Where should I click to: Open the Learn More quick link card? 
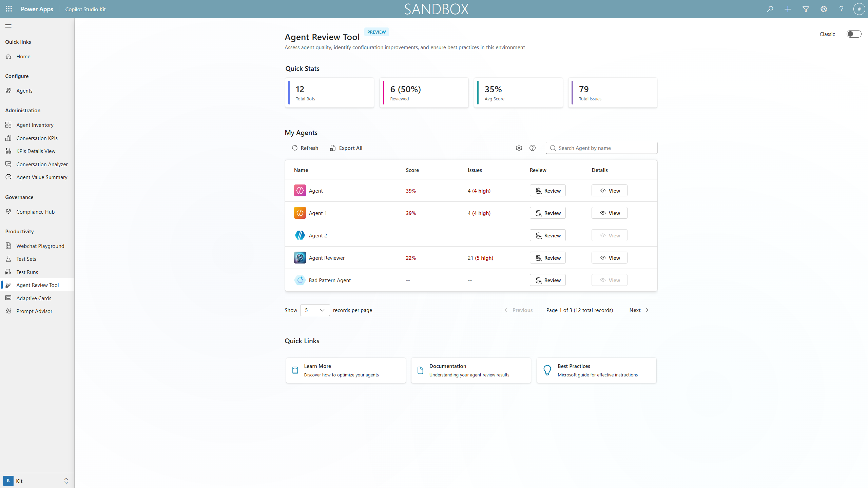coord(346,370)
